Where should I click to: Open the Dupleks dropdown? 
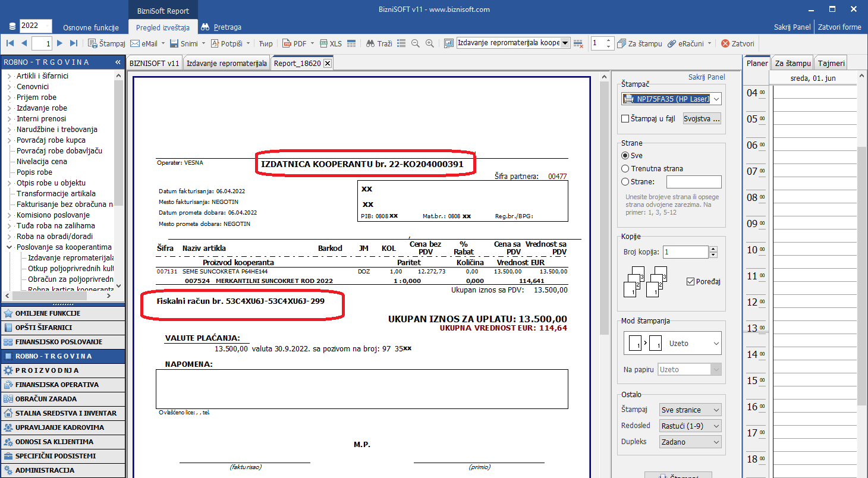pyautogui.click(x=690, y=442)
